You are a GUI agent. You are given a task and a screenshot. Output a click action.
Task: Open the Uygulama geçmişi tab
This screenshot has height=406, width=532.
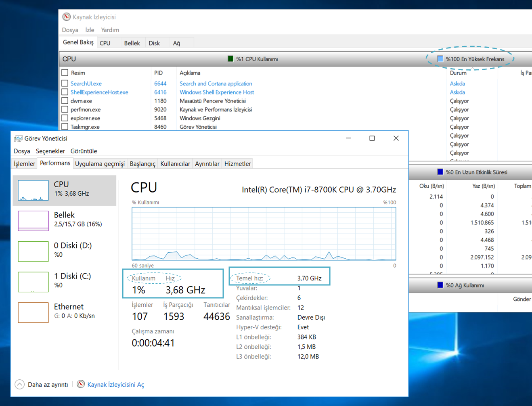point(100,163)
